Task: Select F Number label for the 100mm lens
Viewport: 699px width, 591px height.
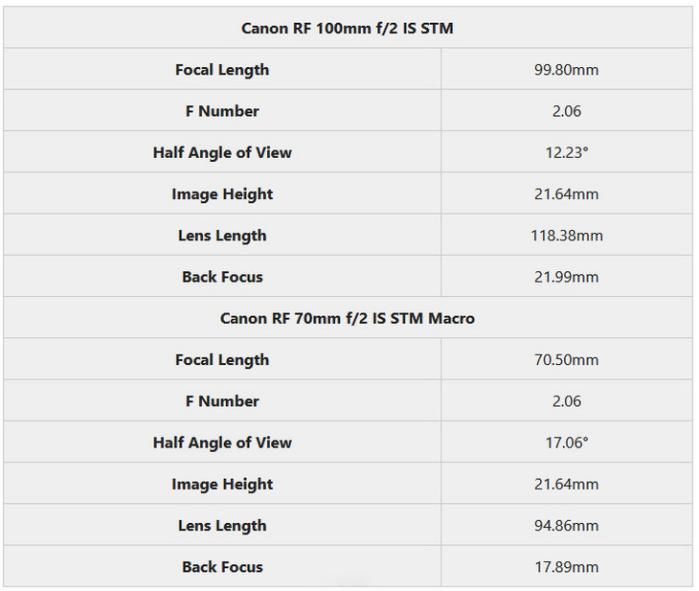Action: click(x=222, y=111)
